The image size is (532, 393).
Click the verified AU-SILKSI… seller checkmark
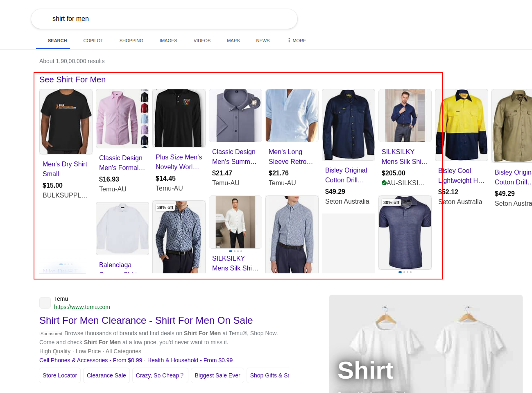tap(384, 183)
